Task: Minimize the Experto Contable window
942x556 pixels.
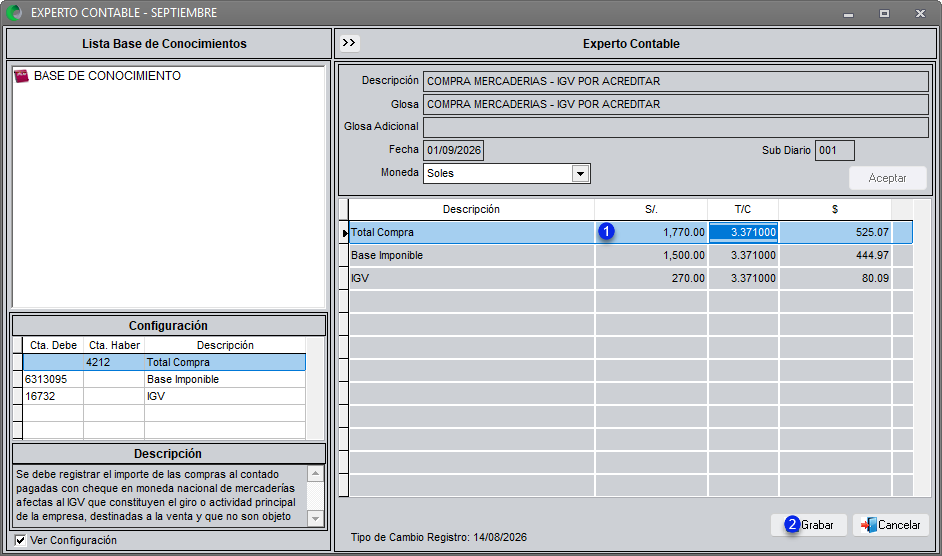Action: tap(848, 13)
